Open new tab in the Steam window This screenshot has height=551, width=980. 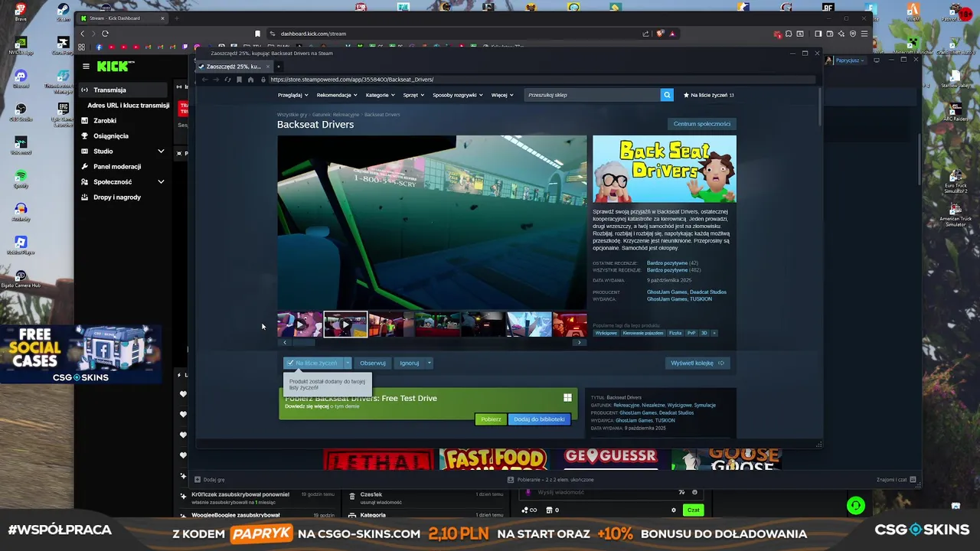click(x=277, y=67)
